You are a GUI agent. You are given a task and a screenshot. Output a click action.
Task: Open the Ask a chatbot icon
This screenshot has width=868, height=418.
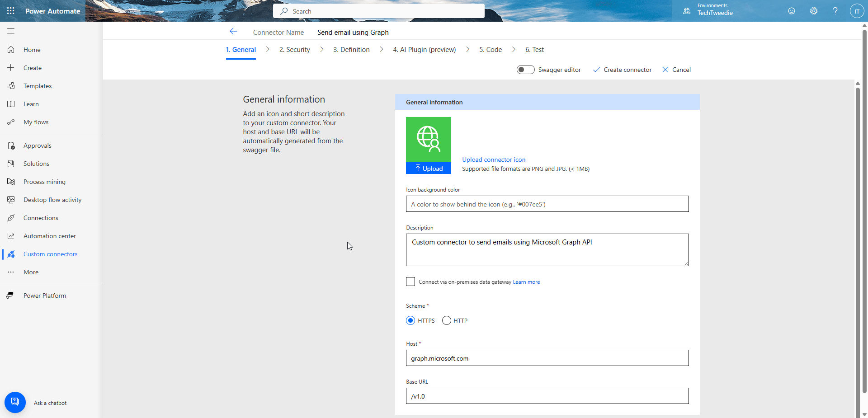coord(15,402)
